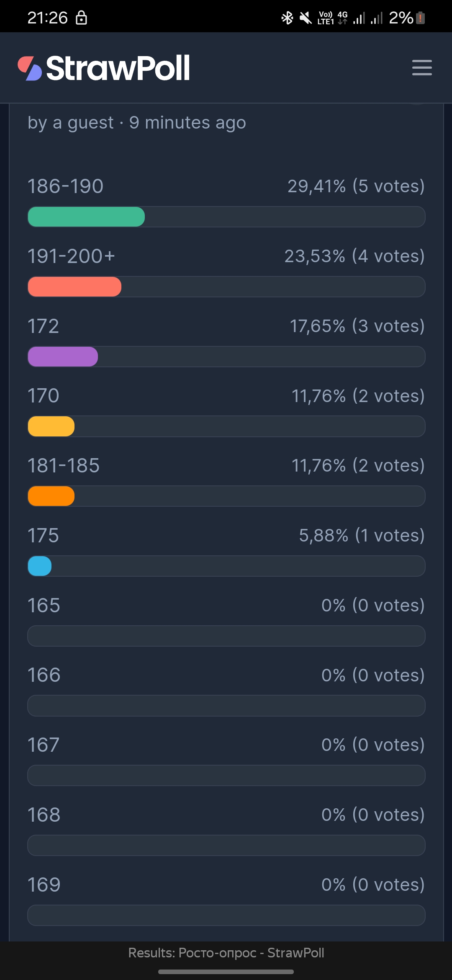Select the 165 option label
Viewport: 452px width, 980px height.
[44, 606]
